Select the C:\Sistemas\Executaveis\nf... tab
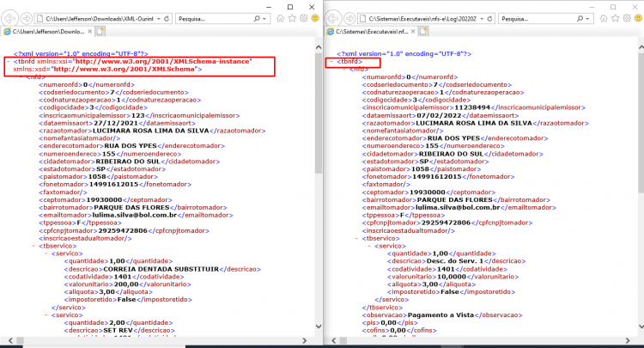Viewport: 644px width, 348px height. (x=370, y=31)
